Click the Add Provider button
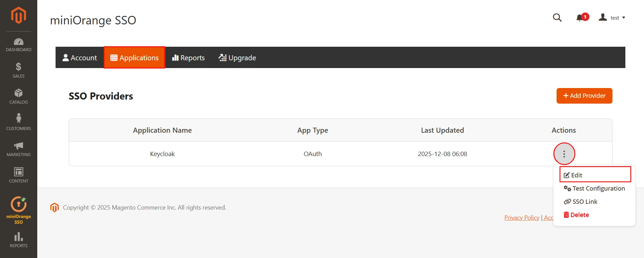The width and height of the screenshot is (644, 258). 584,96
